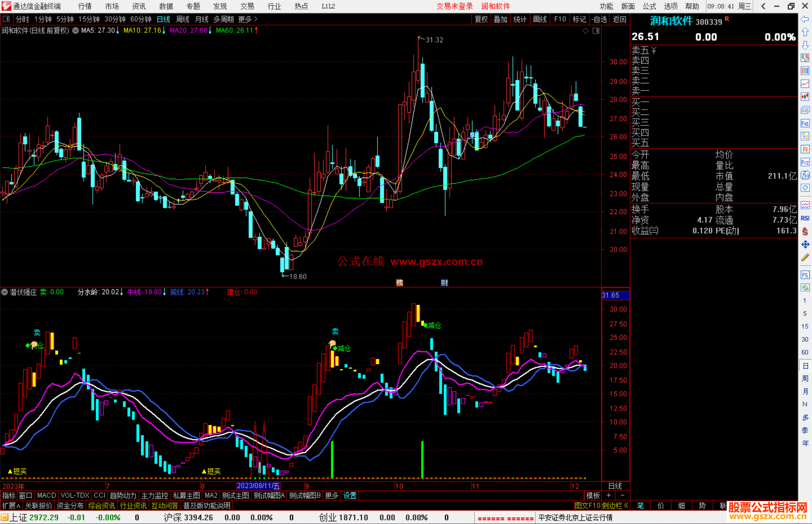Image resolution: width=812 pixels, height=524 pixels.
Task: Open the F10 info icon in sidebar
Action: pyautogui.click(x=805, y=123)
